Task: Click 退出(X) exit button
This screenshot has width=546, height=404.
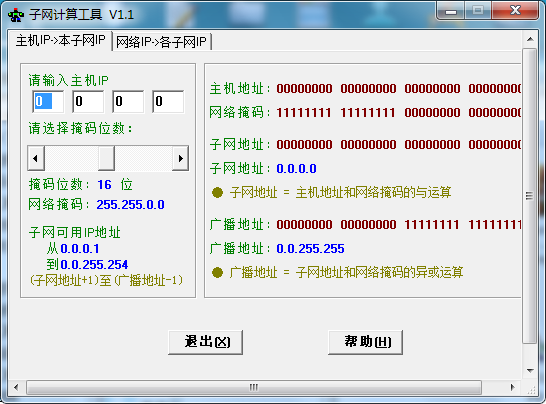Action: point(205,342)
